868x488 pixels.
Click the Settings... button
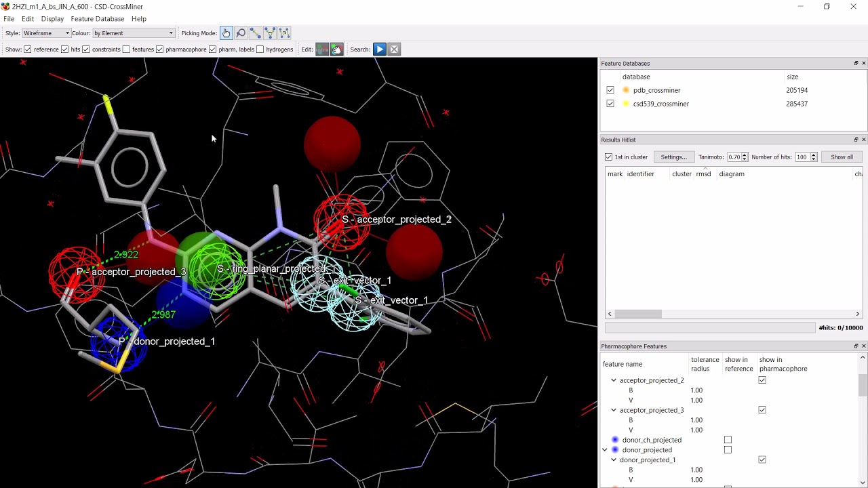coord(673,157)
